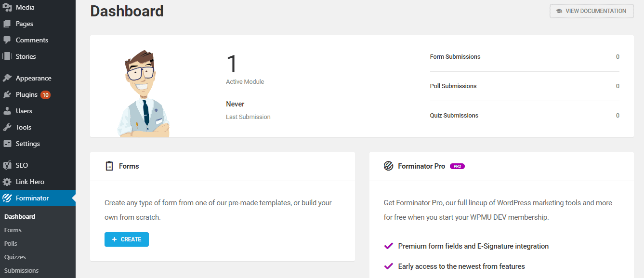The width and height of the screenshot is (644, 278).
Task: Click the Plugins plug icon
Action: pyautogui.click(x=7, y=94)
